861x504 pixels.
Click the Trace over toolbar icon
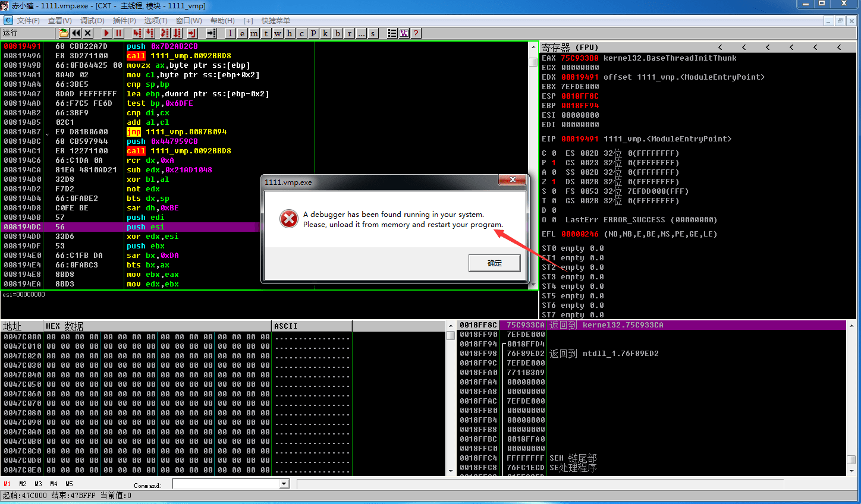(177, 33)
